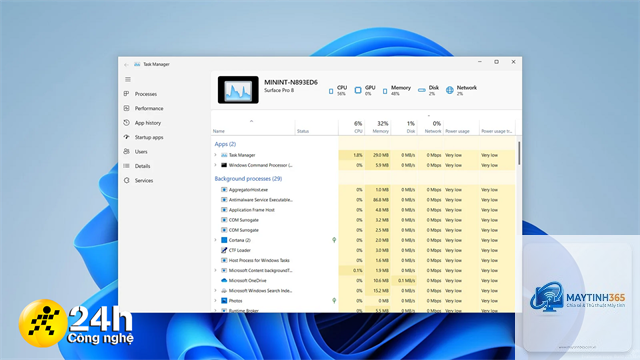
Task: Click the Microsoft Windows Search Indexer icon
Action: tap(224, 291)
